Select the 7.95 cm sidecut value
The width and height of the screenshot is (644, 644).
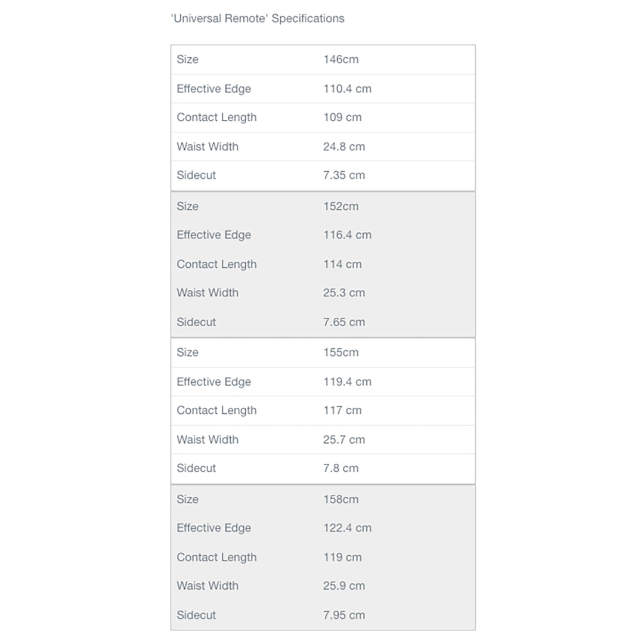[x=344, y=615]
